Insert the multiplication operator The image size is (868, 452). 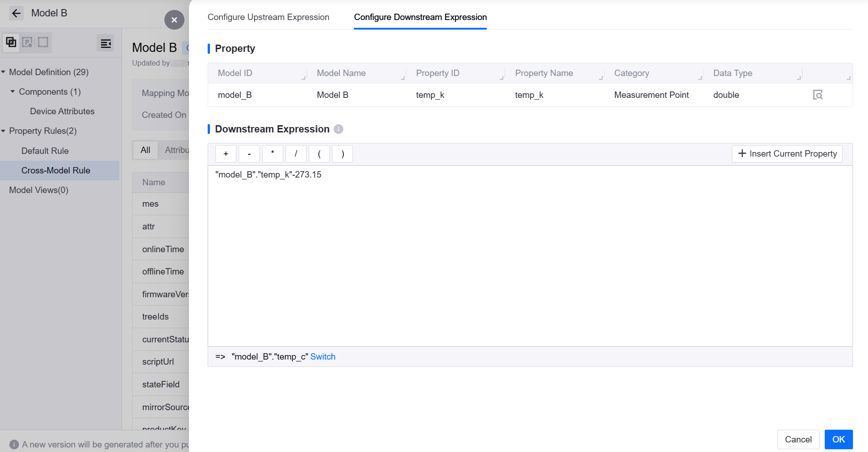click(272, 154)
